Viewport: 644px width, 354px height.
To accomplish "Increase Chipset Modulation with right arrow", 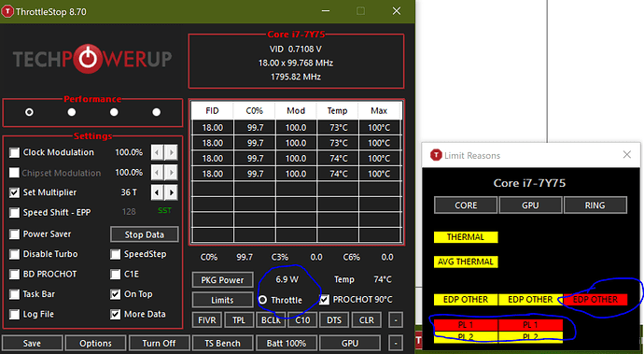I will tap(172, 173).
